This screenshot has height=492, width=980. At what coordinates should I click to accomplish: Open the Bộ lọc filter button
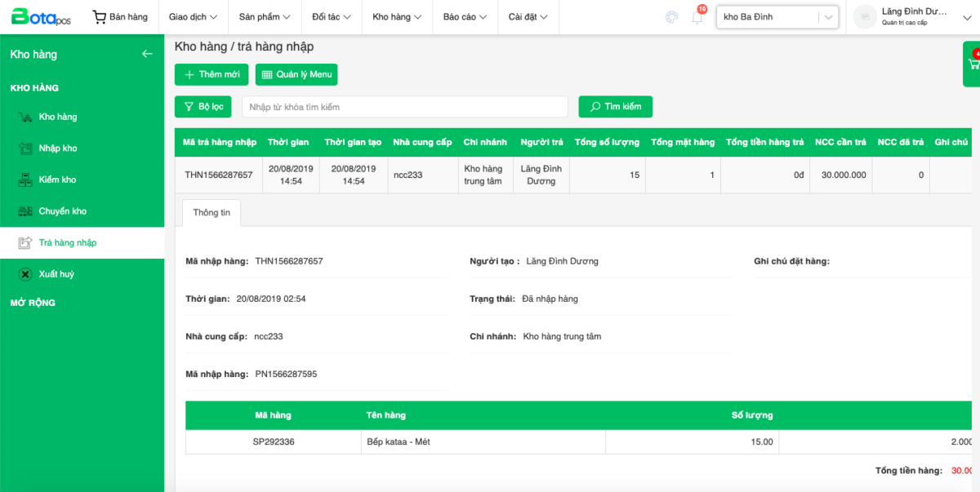(203, 107)
